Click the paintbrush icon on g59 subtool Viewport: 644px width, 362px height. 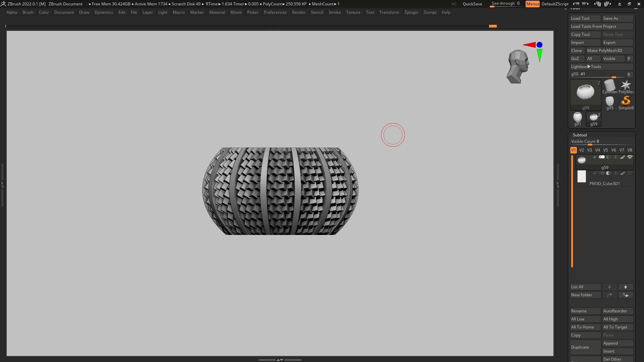point(623,157)
